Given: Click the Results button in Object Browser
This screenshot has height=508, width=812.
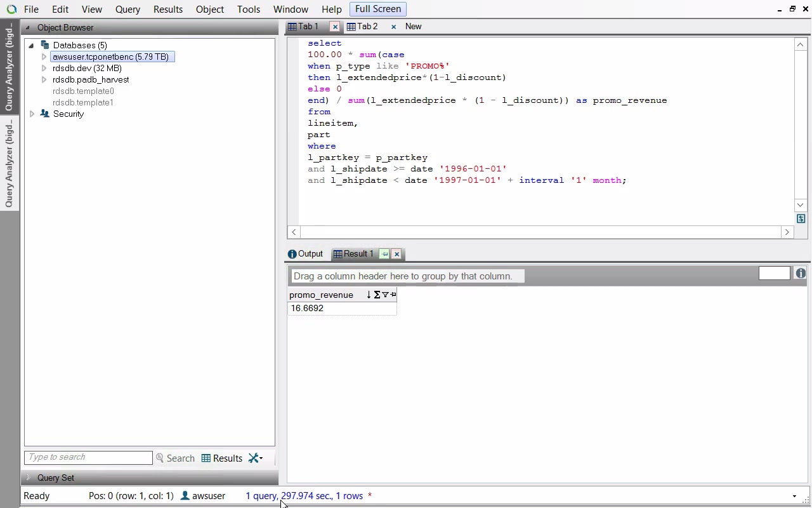Looking at the screenshot, I should (222, 458).
